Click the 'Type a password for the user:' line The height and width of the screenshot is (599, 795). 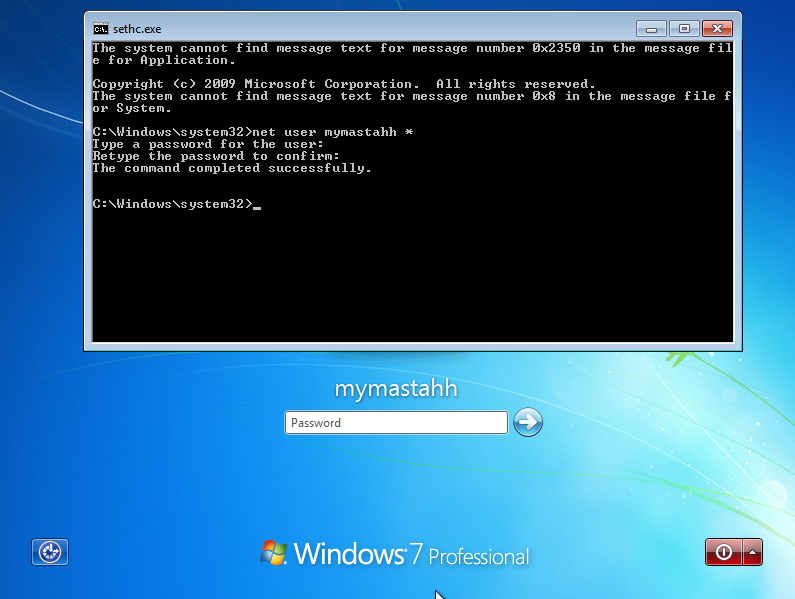point(208,144)
